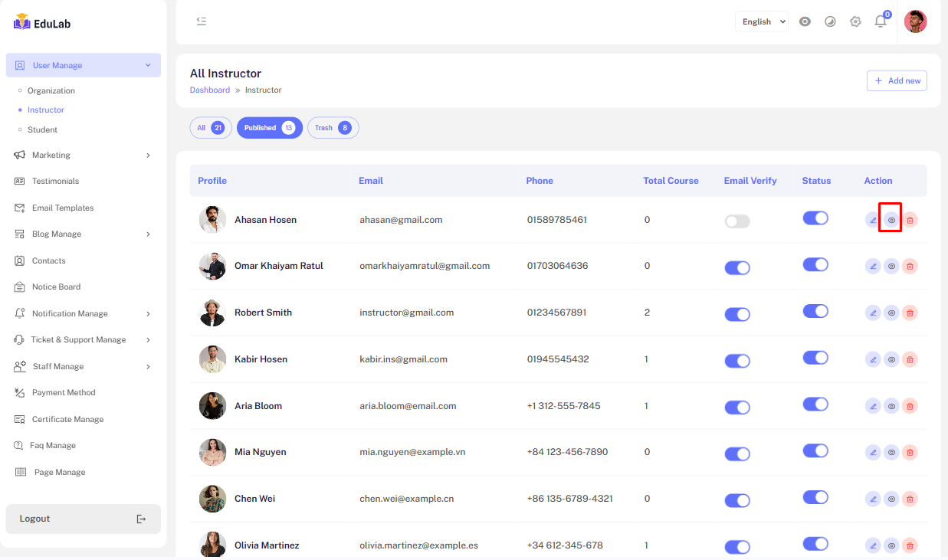Collapse the sidebar with the menu toggle icon
This screenshot has width=948, height=560.
coord(202,21)
